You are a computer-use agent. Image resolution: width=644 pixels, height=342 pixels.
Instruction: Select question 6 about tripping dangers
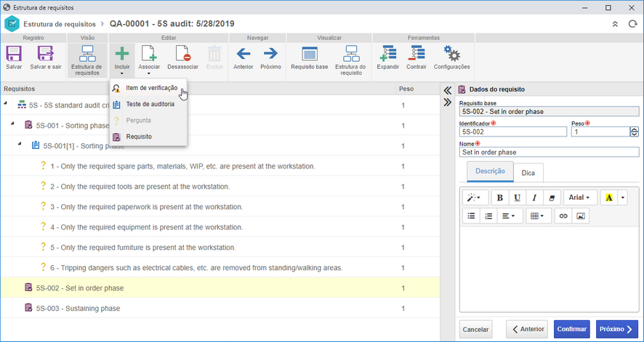(x=220, y=267)
